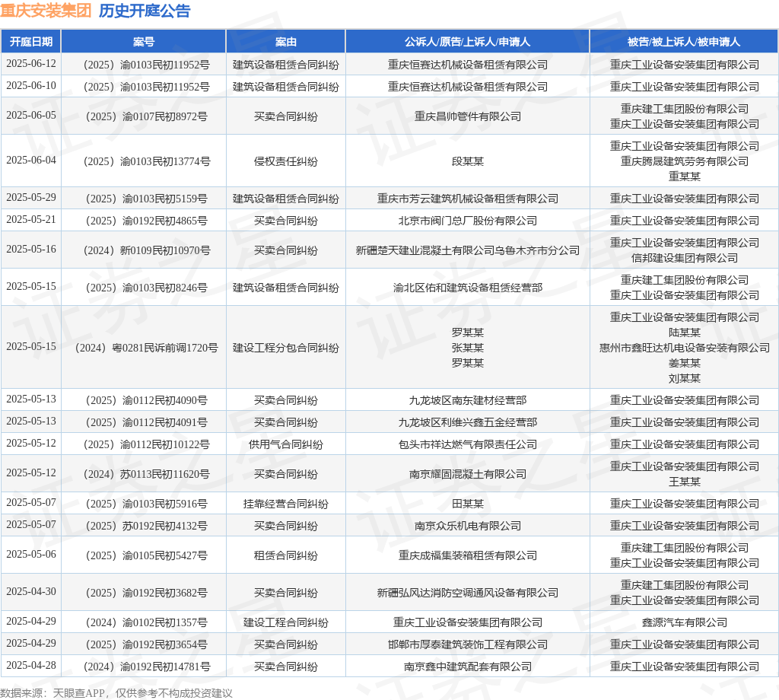Click plaintiff 渝北区佑和建筑设备租赁经营部
This screenshot has height=700, width=779.
click(468, 287)
